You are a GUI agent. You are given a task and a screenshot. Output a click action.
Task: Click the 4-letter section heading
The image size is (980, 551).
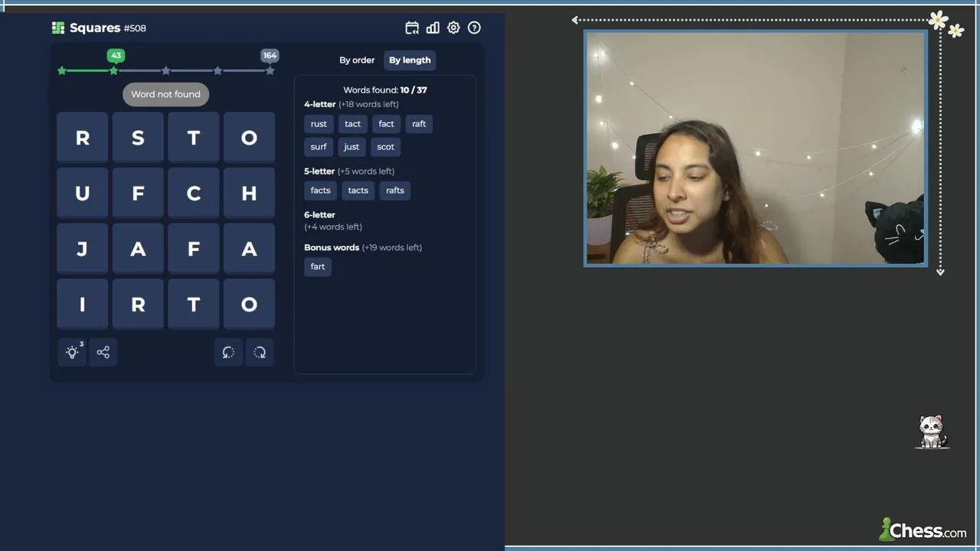(320, 104)
